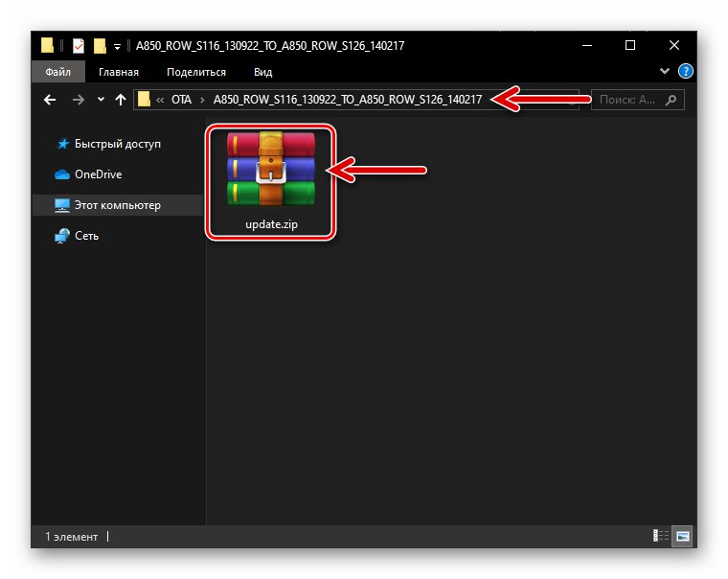Click New folder icon in quick access toolbar
This screenshot has width=728, height=579.
pyautogui.click(x=100, y=46)
